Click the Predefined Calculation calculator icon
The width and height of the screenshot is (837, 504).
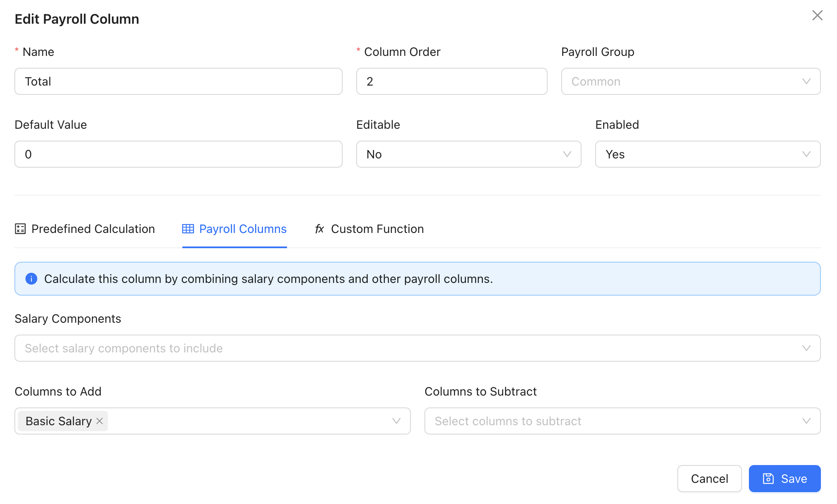[x=20, y=229]
